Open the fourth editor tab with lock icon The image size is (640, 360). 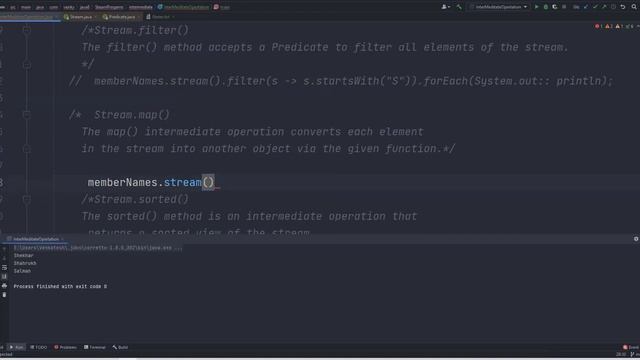(x=160, y=17)
